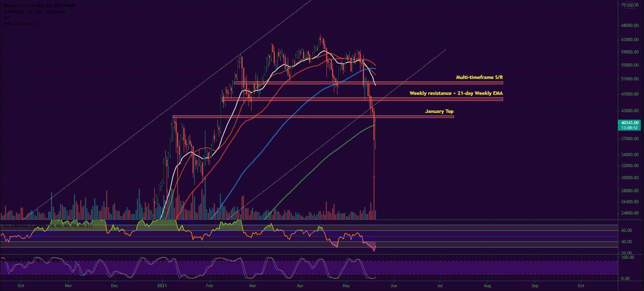Select the red zone beneath Weekly resistance label
The image size is (644, 291).
(x=362, y=99)
